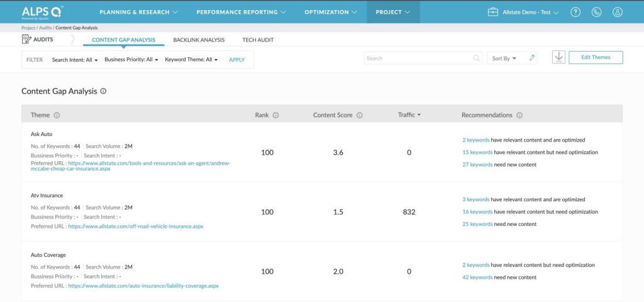This screenshot has width=644, height=302.
Task: Open Atv Insurance's 16 keywords link
Action: (x=477, y=212)
